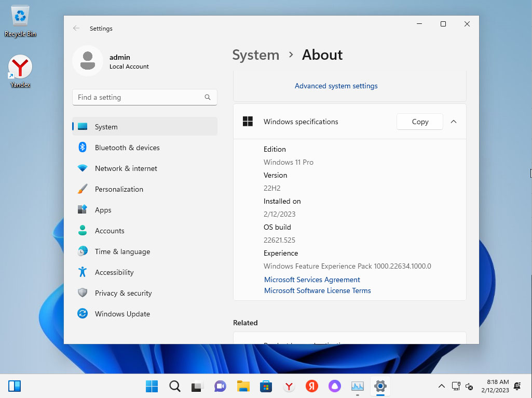
Task: Open Privacy & security settings
Action: (123, 293)
